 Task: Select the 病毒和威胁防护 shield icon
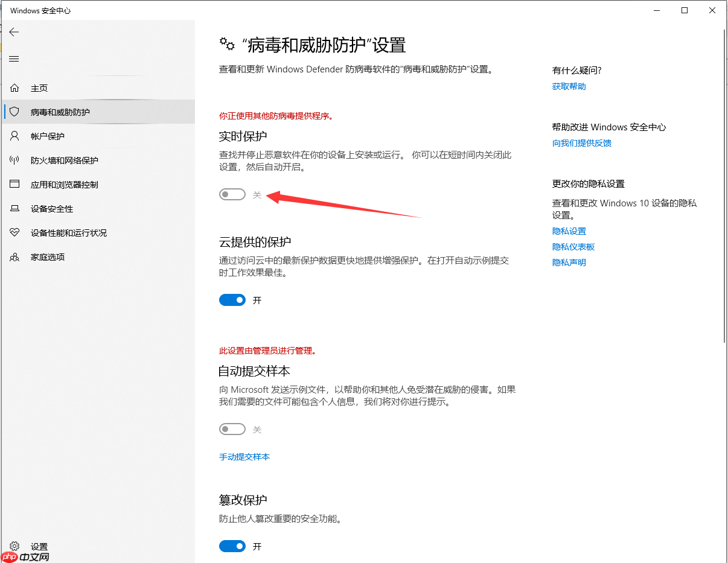[x=14, y=112]
